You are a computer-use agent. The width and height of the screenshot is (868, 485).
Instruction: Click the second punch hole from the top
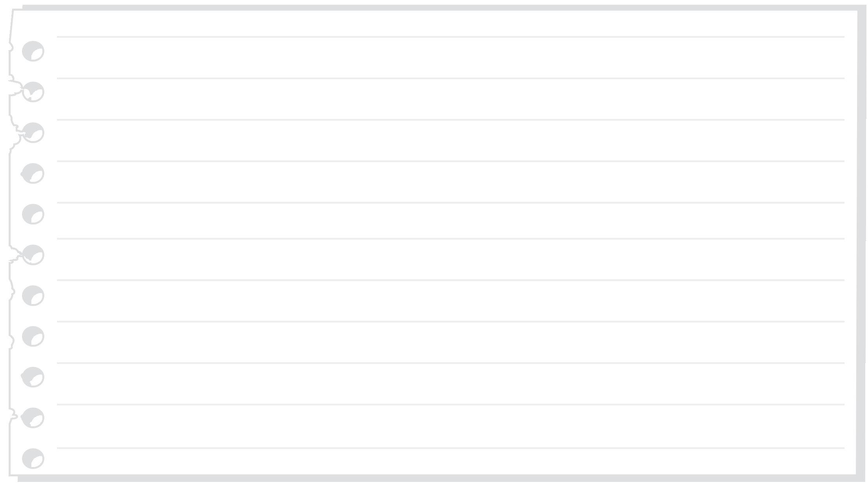click(x=33, y=92)
